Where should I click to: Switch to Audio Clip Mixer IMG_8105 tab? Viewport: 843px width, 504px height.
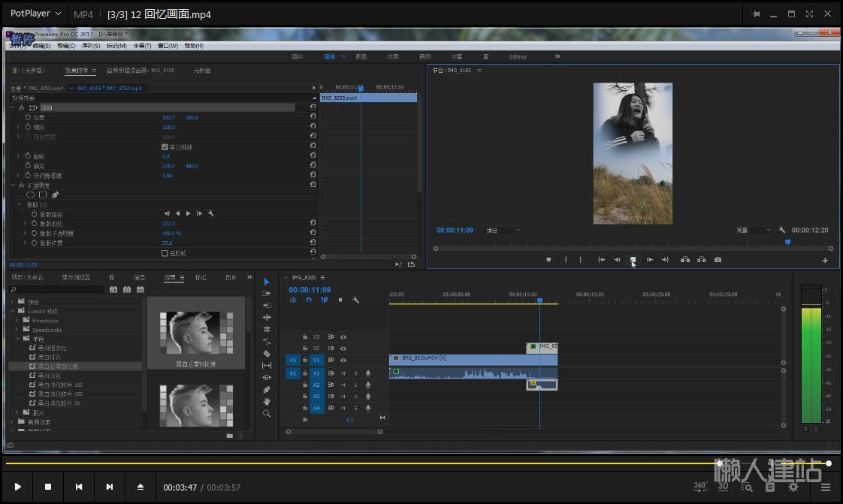pyautogui.click(x=140, y=71)
